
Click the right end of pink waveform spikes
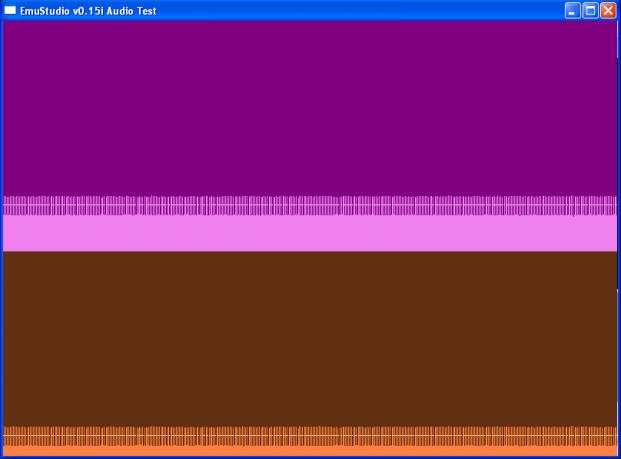pos(613,205)
